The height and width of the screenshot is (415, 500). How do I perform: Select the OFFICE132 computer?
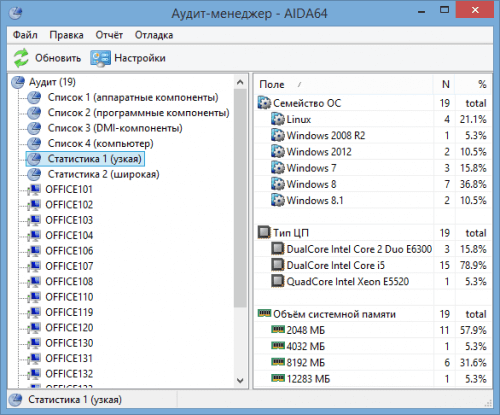click(x=69, y=374)
